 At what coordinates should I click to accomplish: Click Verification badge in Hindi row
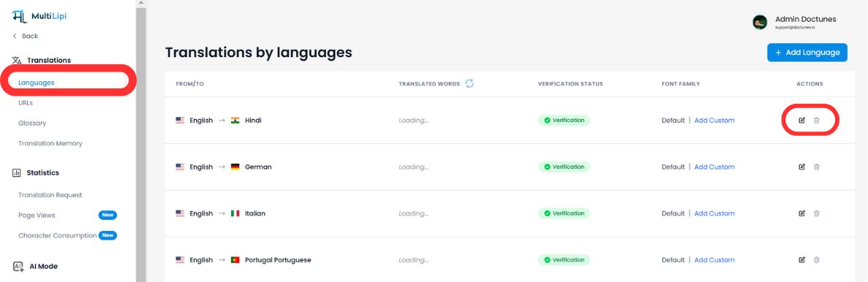pyautogui.click(x=564, y=121)
